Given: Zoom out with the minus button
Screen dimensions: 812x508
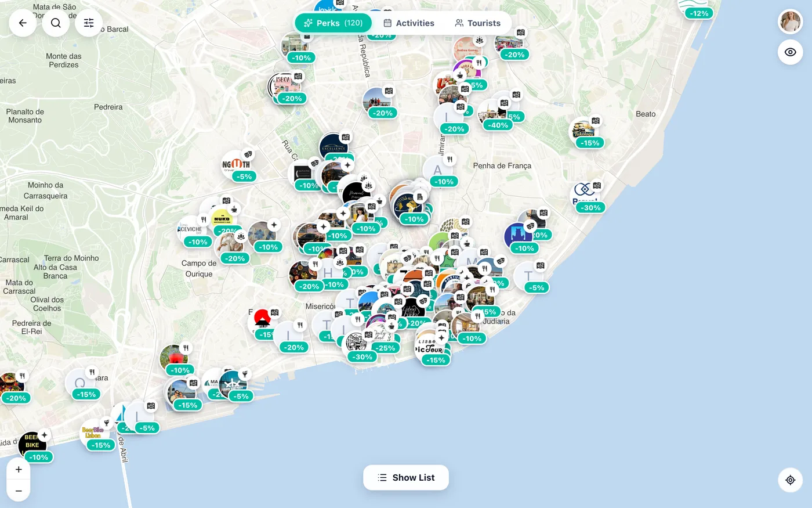Looking at the screenshot, I should click(x=19, y=491).
